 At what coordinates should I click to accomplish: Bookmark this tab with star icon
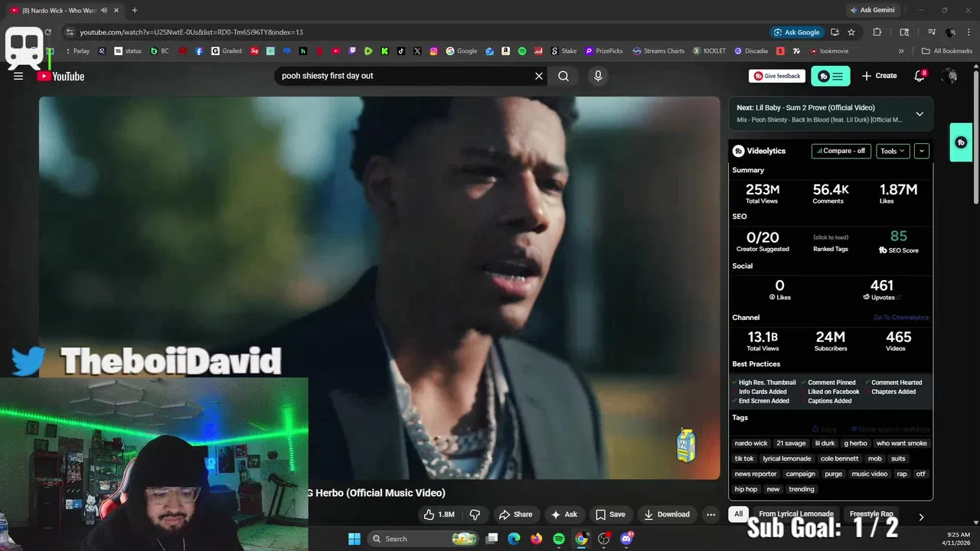pyautogui.click(x=851, y=32)
